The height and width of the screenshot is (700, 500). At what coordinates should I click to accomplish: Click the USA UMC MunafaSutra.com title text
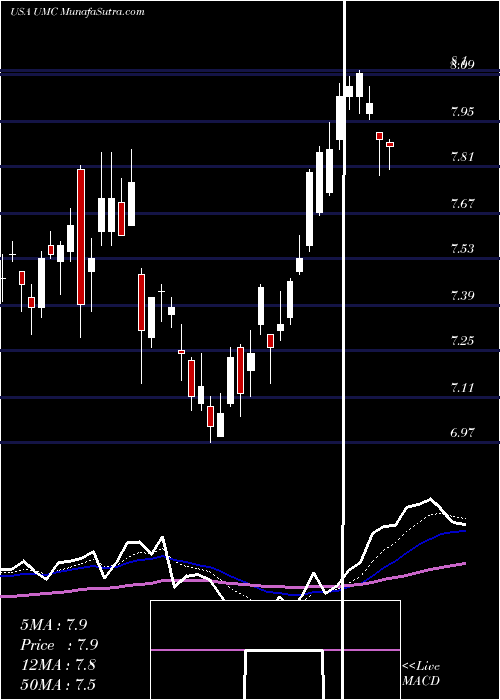(x=78, y=12)
